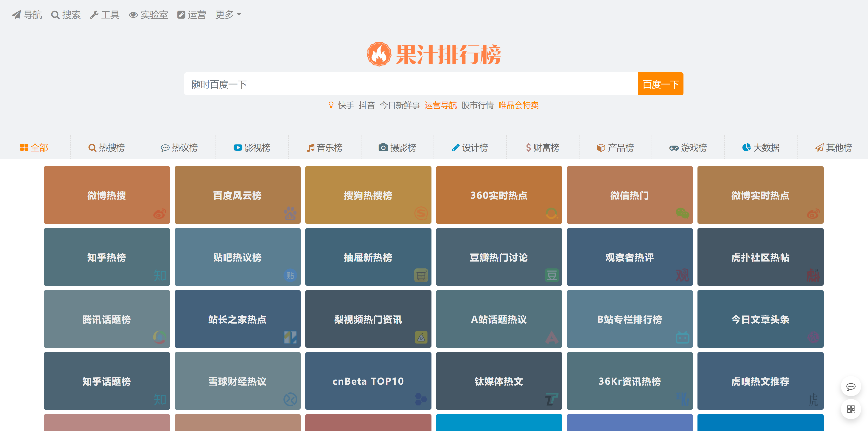This screenshot has width=868, height=431.
Task: Click the Xueqiu icon on 雪球财经热议 card
Action: [x=290, y=400]
